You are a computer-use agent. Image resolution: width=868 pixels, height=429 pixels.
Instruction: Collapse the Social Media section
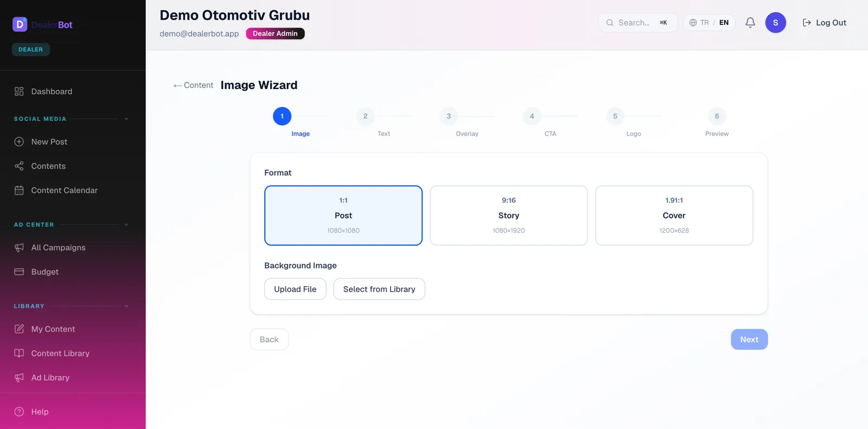126,119
